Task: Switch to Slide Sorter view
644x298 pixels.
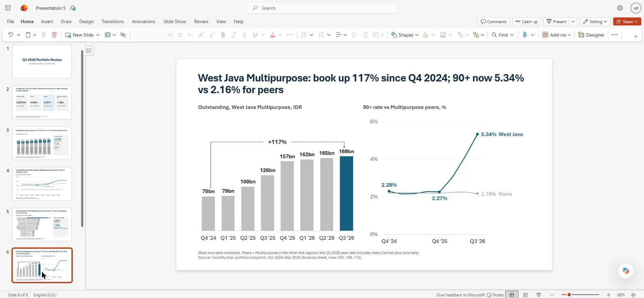Action: pyautogui.click(x=525, y=295)
